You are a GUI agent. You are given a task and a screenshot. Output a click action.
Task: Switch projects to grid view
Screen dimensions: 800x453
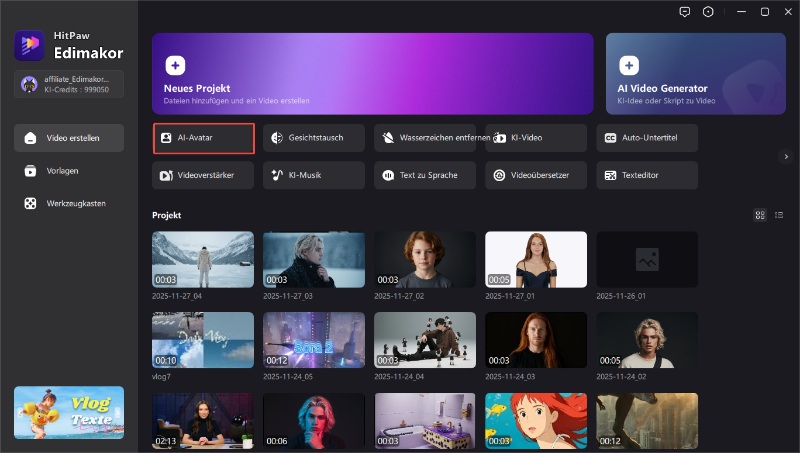click(x=760, y=215)
